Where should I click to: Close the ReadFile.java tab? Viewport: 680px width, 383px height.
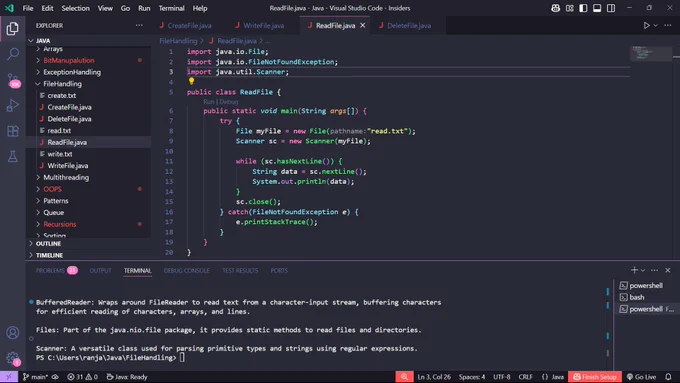point(363,26)
